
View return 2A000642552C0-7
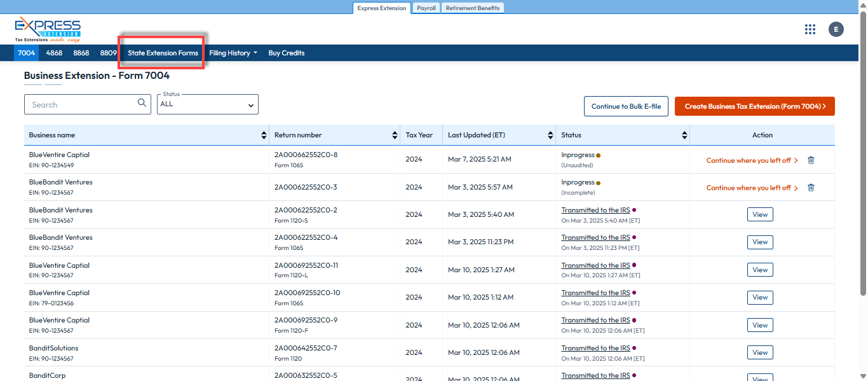760,352
